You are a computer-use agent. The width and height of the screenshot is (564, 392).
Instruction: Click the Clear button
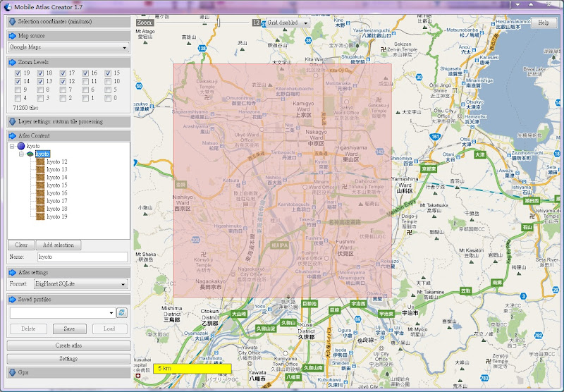pyautogui.click(x=21, y=245)
